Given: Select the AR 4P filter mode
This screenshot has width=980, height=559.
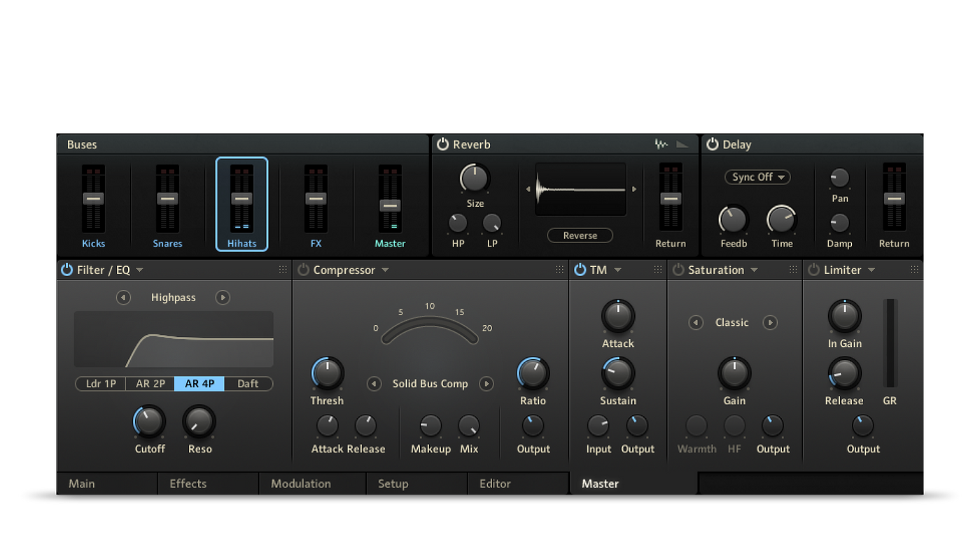Looking at the screenshot, I should tap(199, 384).
